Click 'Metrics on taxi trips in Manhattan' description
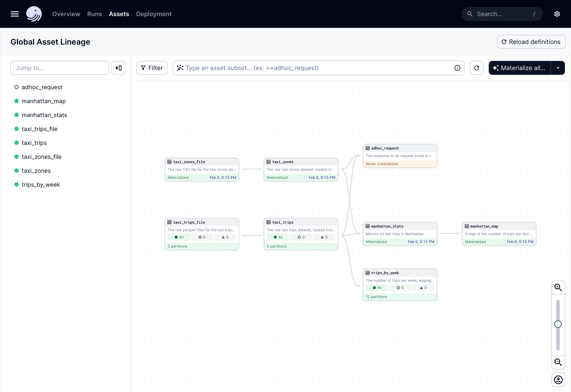 [395, 234]
